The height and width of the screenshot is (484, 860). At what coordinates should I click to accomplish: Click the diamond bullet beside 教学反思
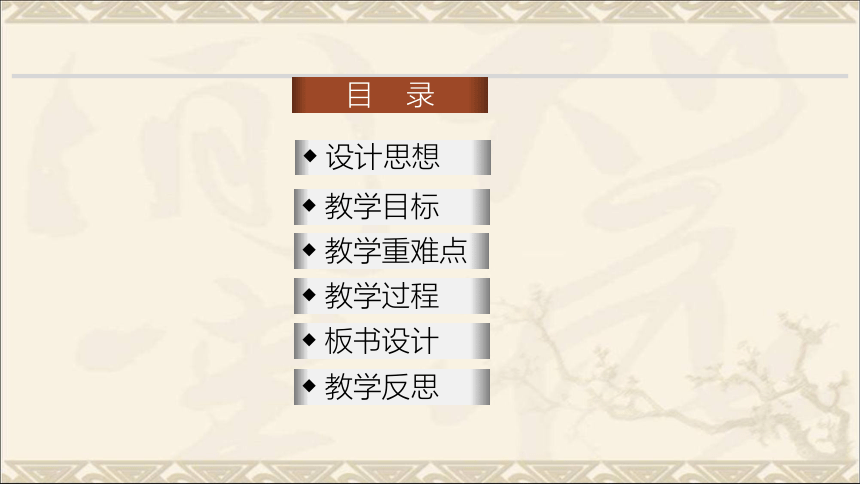pyautogui.click(x=309, y=385)
